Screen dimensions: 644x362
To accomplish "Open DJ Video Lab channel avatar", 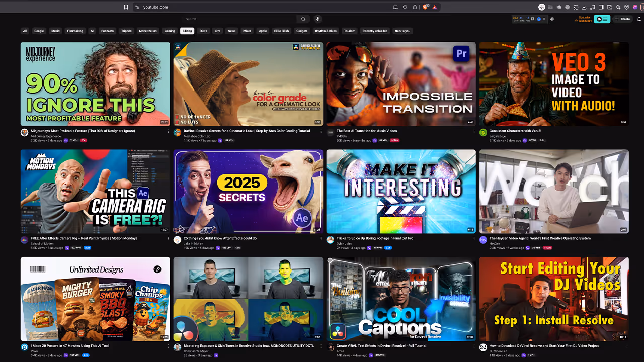I will [x=483, y=347].
